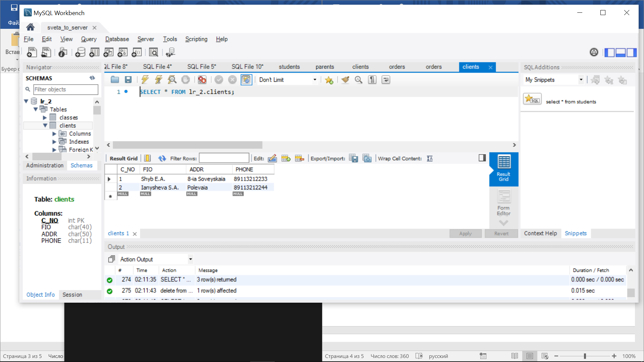This screenshot has height=362, width=644.
Task: Toggle continue on SQL script error
Action: click(x=202, y=80)
